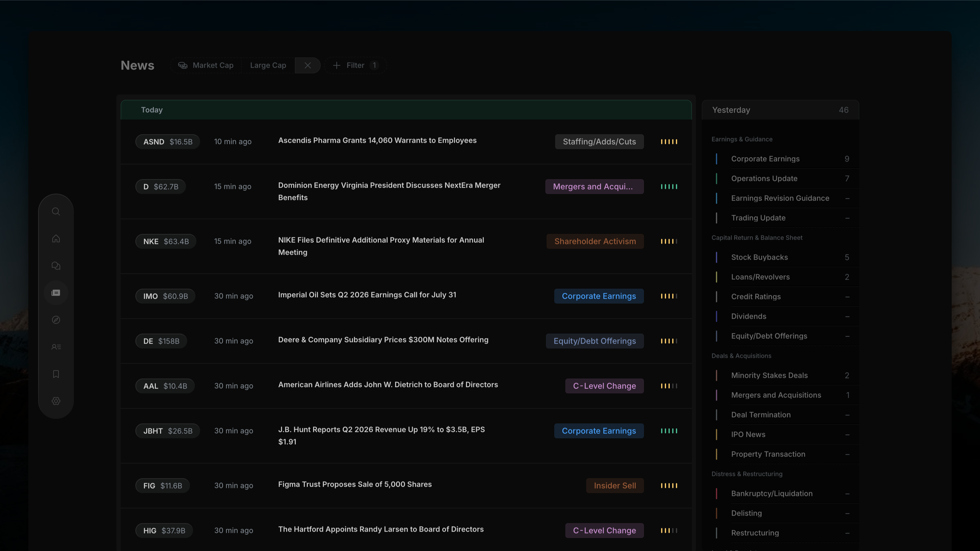Select the Today section header

tap(406, 110)
